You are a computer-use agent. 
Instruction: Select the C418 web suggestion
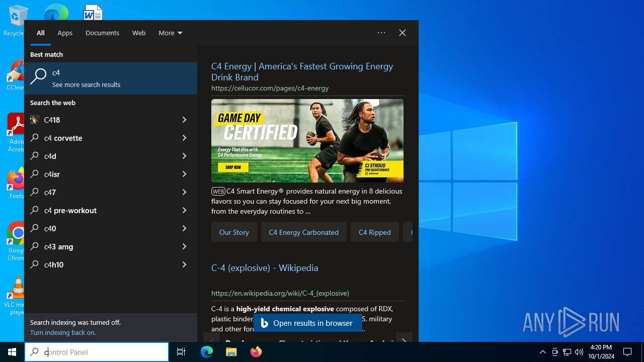(x=98, y=120)
